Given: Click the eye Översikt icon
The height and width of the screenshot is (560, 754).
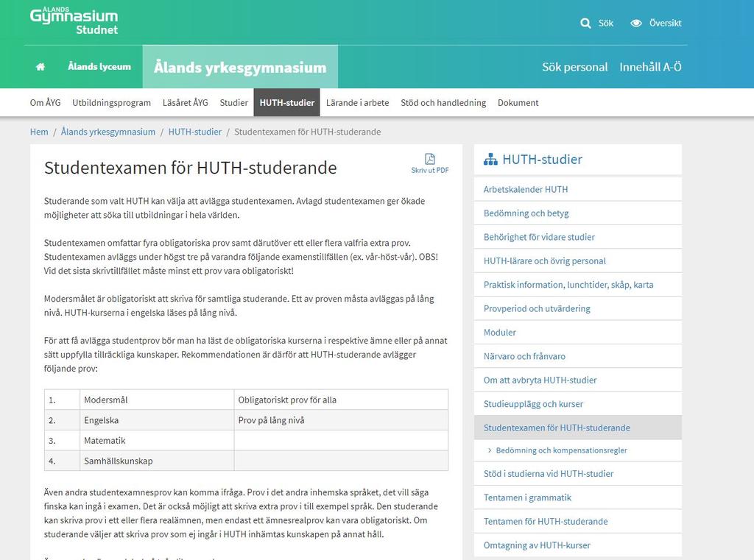Looking at the screenshot, I should pos(635,23).
